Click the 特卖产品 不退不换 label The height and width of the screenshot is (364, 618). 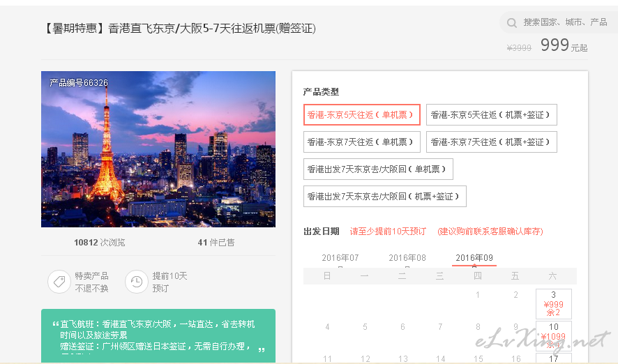[91, 282]
